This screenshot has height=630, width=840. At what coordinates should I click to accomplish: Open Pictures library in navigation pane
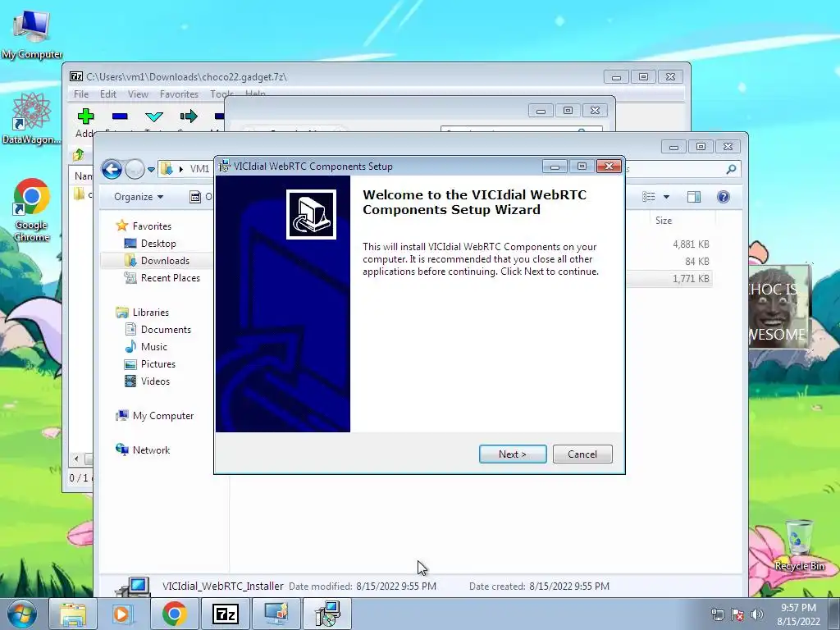pyautogui.click(x=157, y=364)
